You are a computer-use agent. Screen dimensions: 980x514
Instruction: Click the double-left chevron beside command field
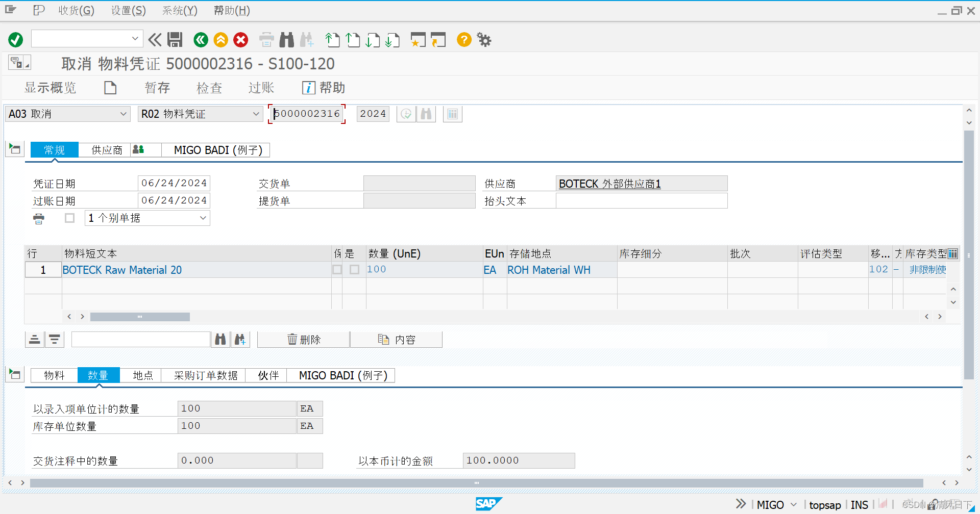155,40
